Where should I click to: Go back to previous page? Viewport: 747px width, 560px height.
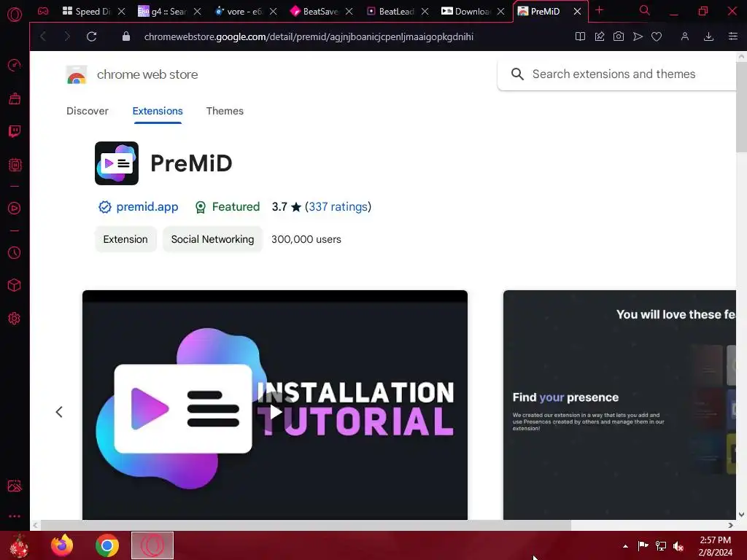43,36
